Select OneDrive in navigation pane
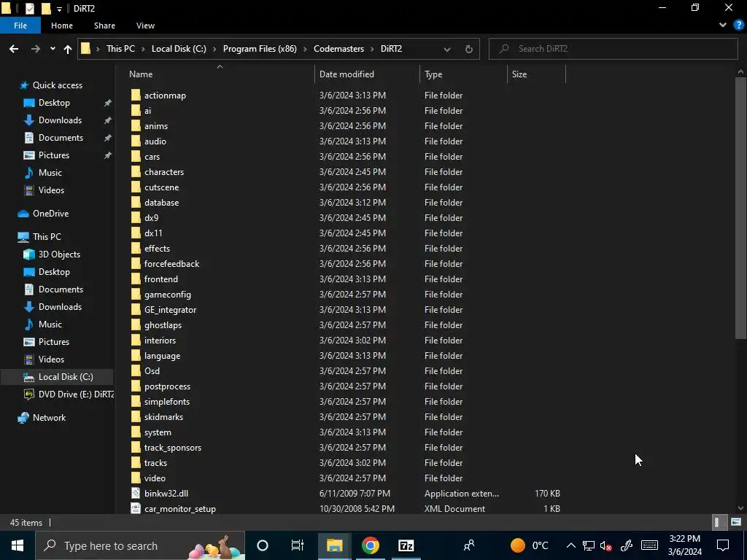 click(50, 214)
